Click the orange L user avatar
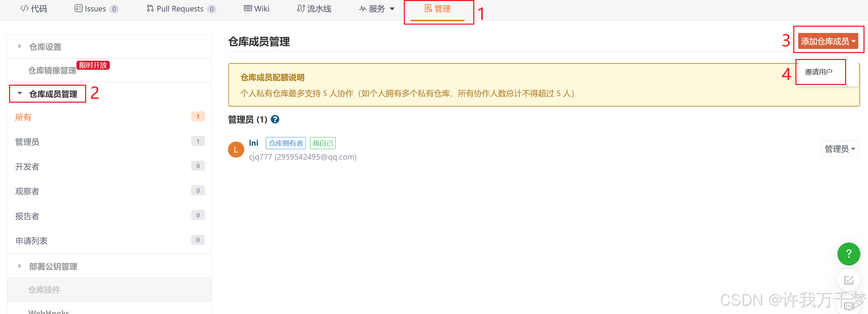 (x=236, y=150)
